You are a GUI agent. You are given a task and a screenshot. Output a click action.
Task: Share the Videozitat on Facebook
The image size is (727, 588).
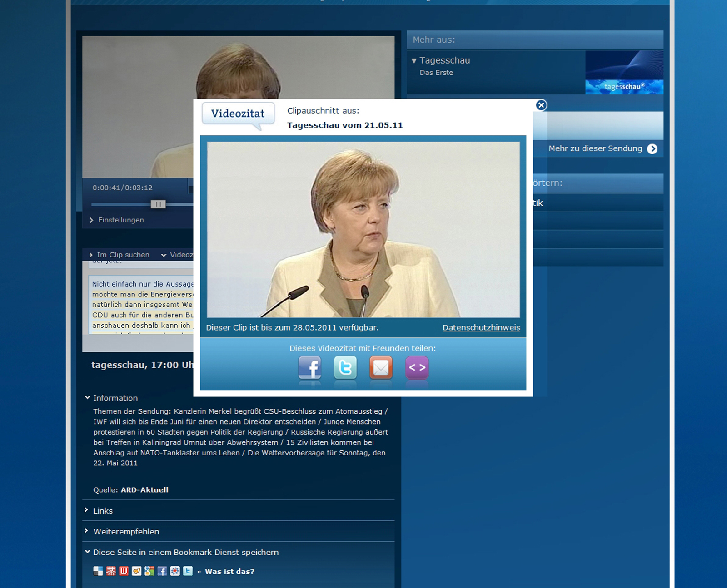pyautogui.click(x=309, y=367)
